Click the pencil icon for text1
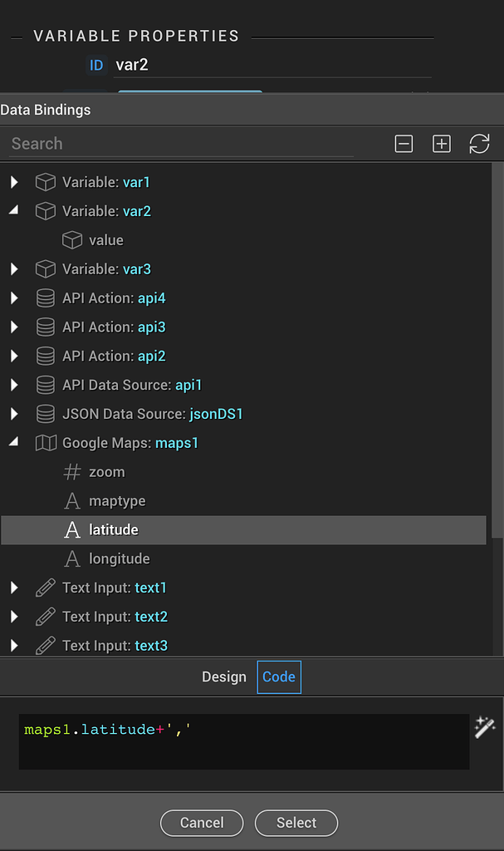Screen dimensions: 504x851 coord(46,588)
